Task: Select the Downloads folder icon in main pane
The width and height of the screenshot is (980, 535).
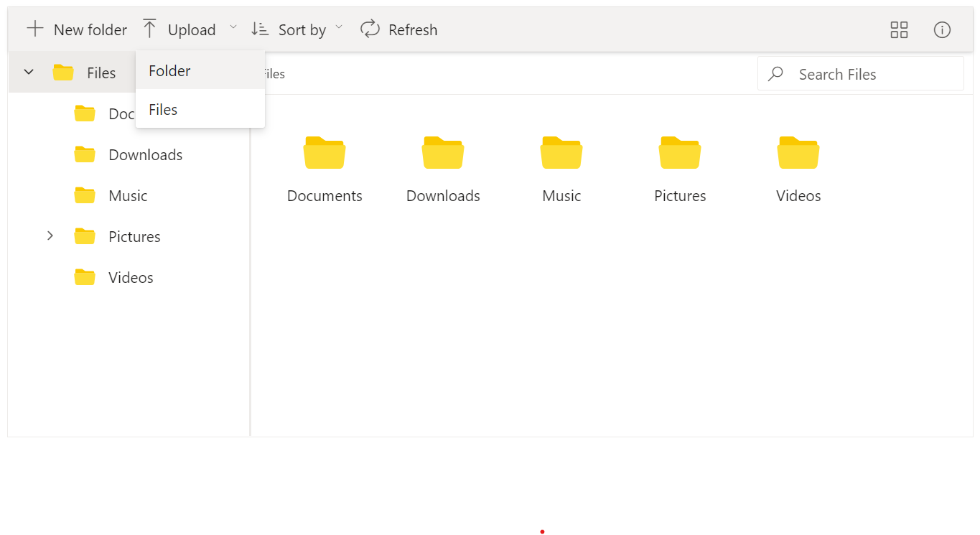Action: click(443, 152)
